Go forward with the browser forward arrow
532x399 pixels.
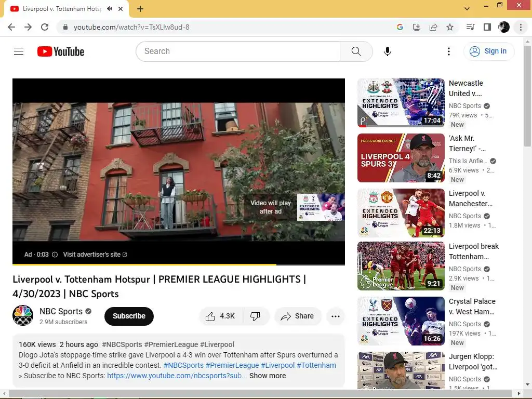[28, 27]
